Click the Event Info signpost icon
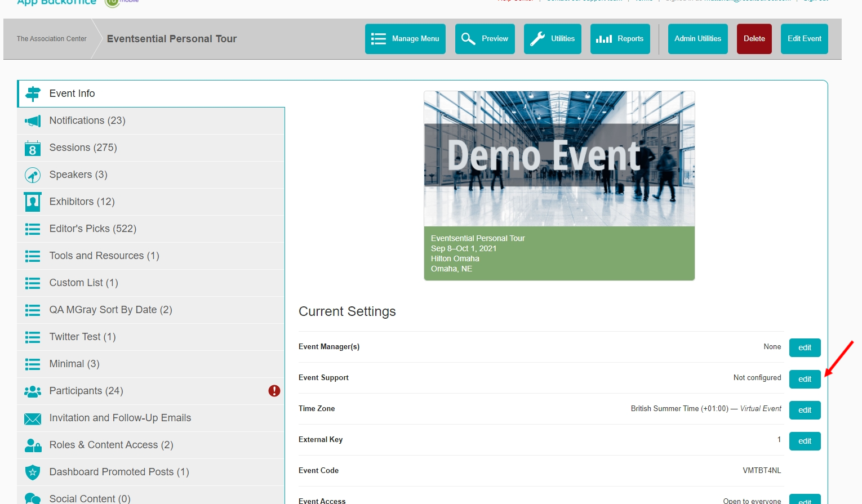862x504 pixels. 33,93
